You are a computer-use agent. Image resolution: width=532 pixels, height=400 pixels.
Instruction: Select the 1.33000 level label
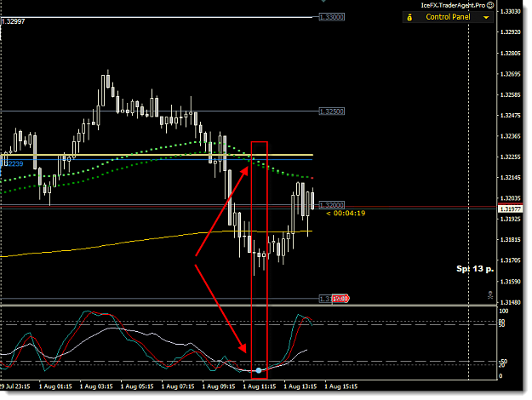click(x=332, y=17)
